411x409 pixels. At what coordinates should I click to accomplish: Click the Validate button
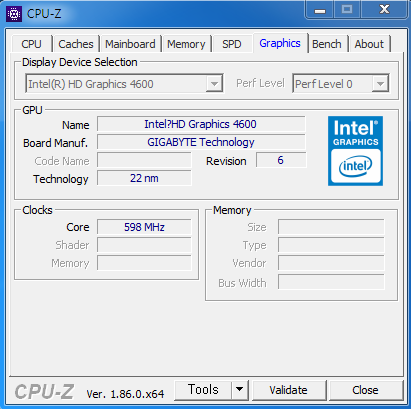point(289,390)
